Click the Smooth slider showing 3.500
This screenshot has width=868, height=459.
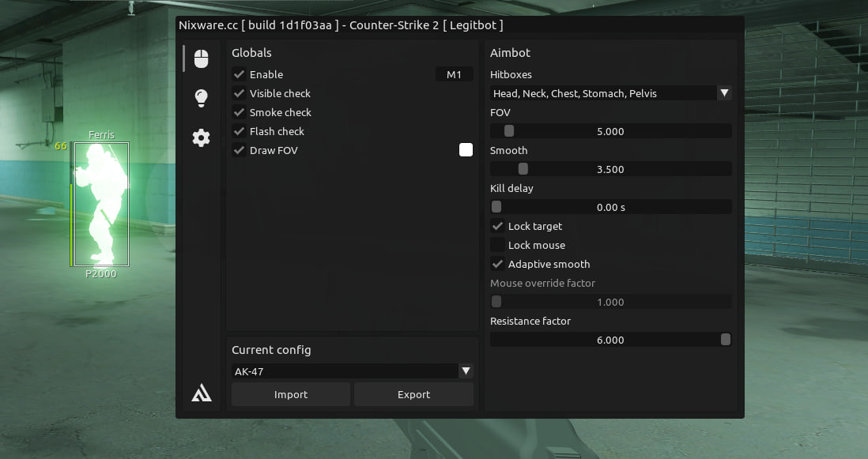(610, 169)
